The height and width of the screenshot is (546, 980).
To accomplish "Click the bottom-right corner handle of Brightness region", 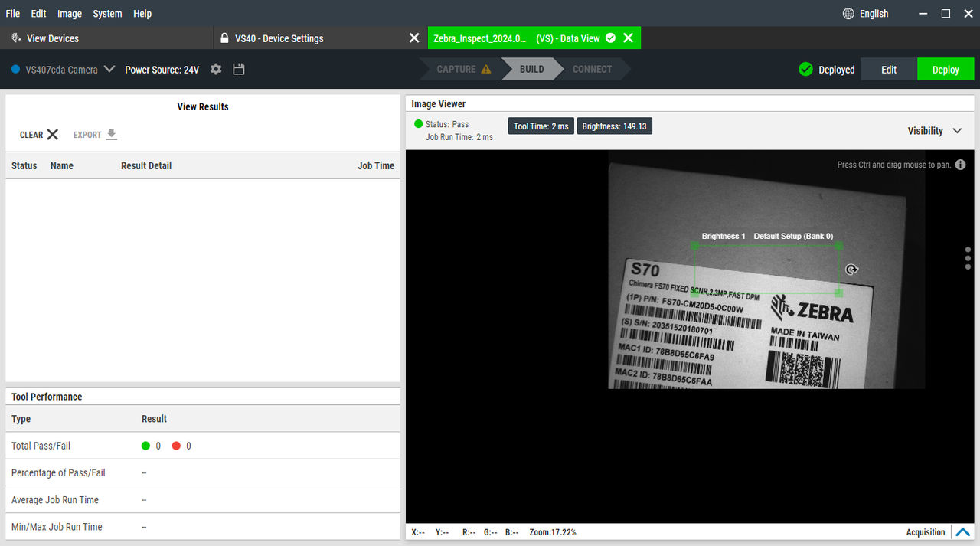I will tap(838, 293).
